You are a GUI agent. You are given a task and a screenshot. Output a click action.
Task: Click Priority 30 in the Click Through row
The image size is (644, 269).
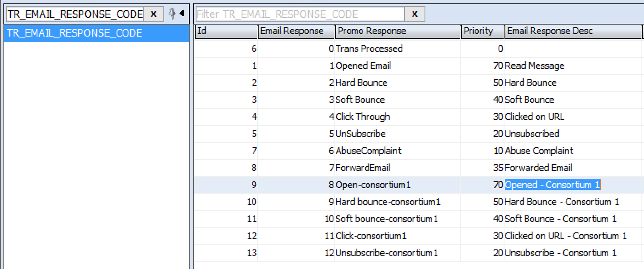[x=482, y=117]
